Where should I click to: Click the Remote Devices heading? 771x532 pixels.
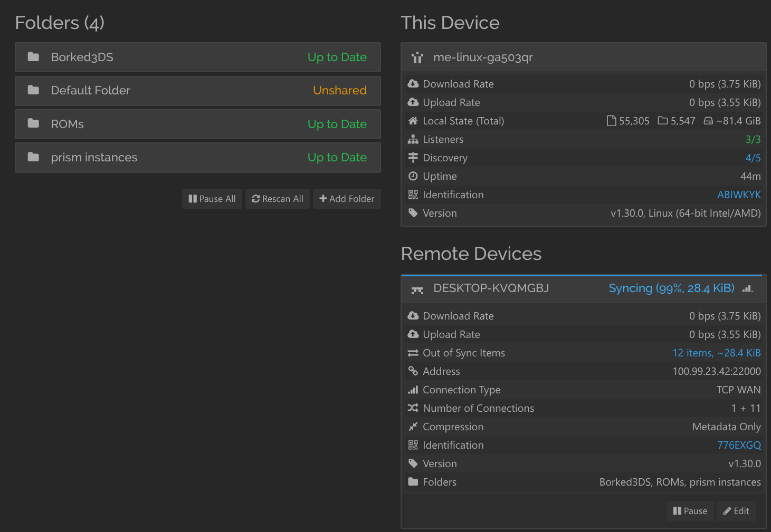471,254
